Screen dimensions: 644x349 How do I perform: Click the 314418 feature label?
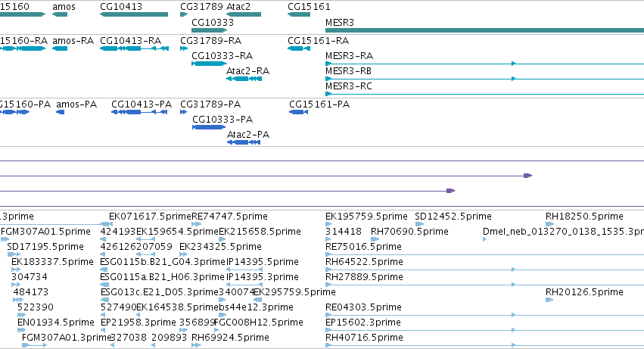coord(343,232)
